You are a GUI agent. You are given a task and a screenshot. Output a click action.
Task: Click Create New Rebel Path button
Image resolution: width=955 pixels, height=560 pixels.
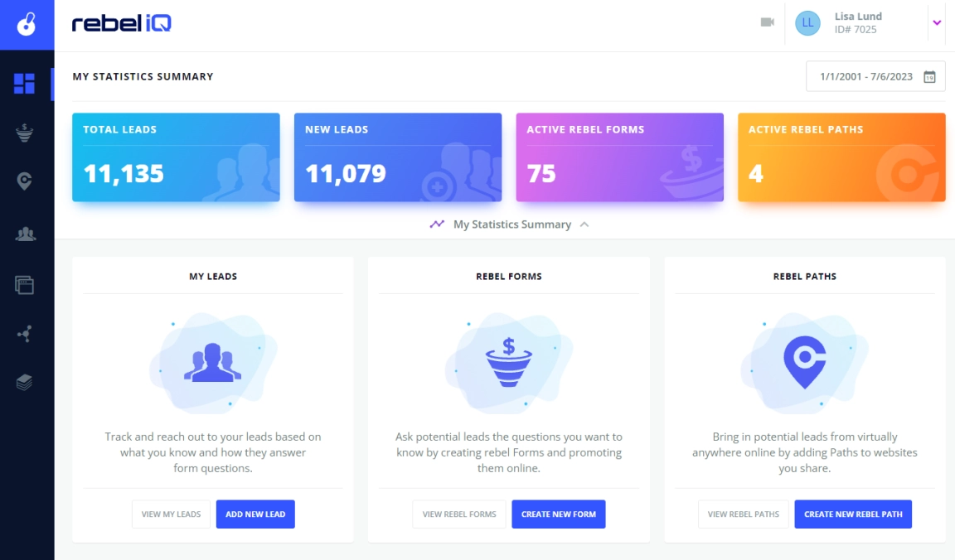pos(853,514)
